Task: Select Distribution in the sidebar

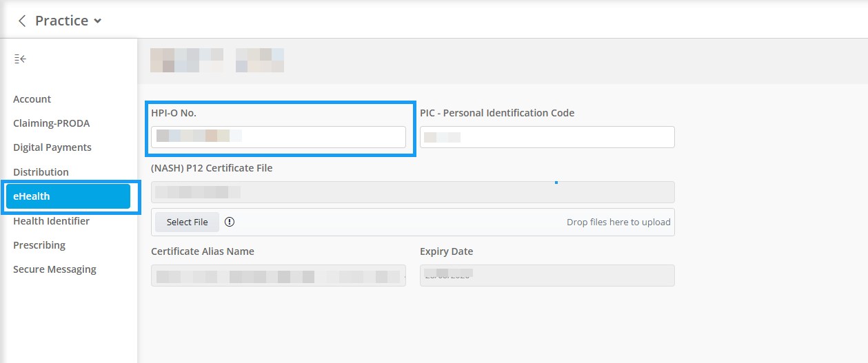Action: (41, 172)
